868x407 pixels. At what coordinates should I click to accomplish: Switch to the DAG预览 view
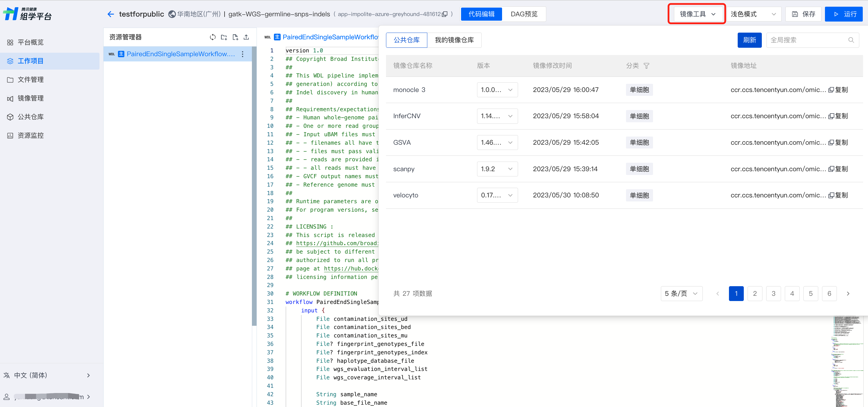(x=524, y=14)
